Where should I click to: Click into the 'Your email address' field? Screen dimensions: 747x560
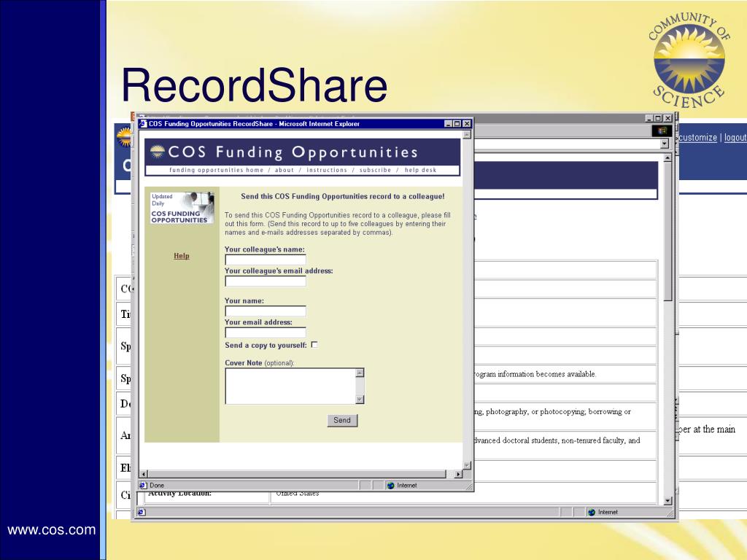266,332
